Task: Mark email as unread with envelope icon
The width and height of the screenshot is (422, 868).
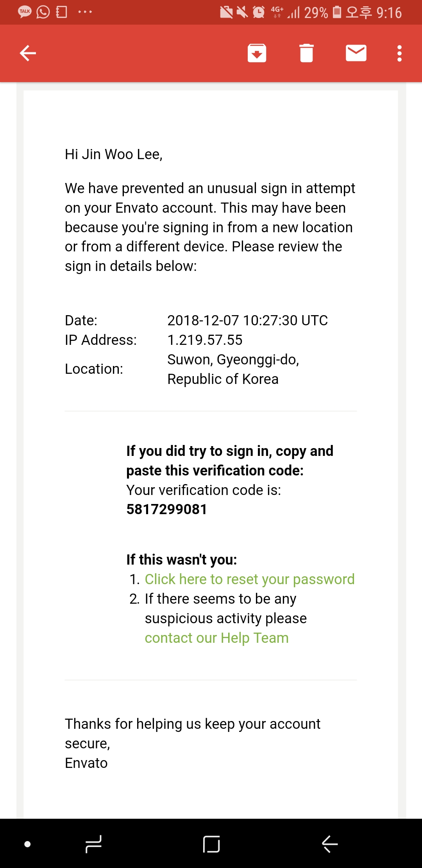Action: pos(356,53)
